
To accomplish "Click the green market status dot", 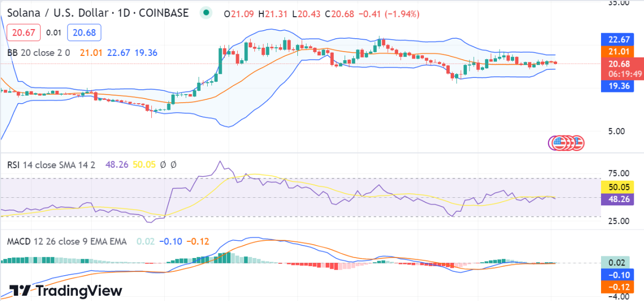I will click(204, 13).
